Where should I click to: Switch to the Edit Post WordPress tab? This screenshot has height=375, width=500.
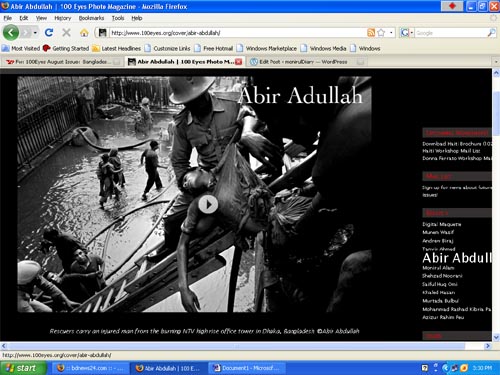click(306, 62)
